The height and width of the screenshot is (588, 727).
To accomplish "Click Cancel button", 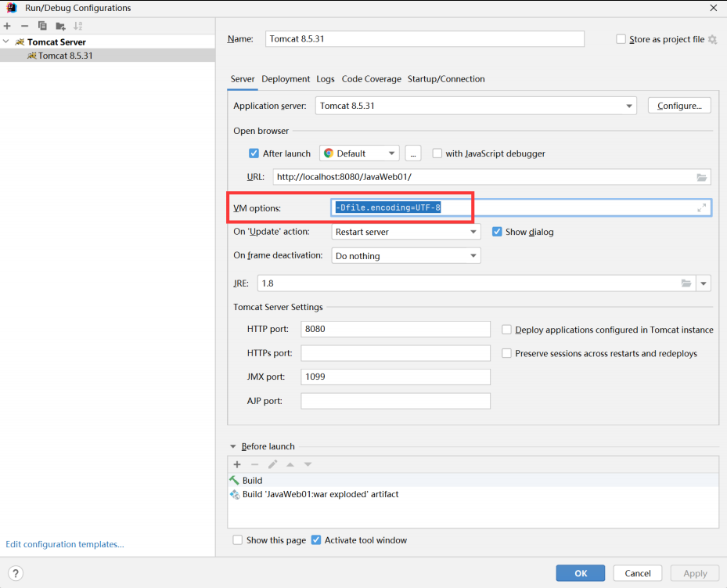I will pyautogui.click(x=638, y=573).
